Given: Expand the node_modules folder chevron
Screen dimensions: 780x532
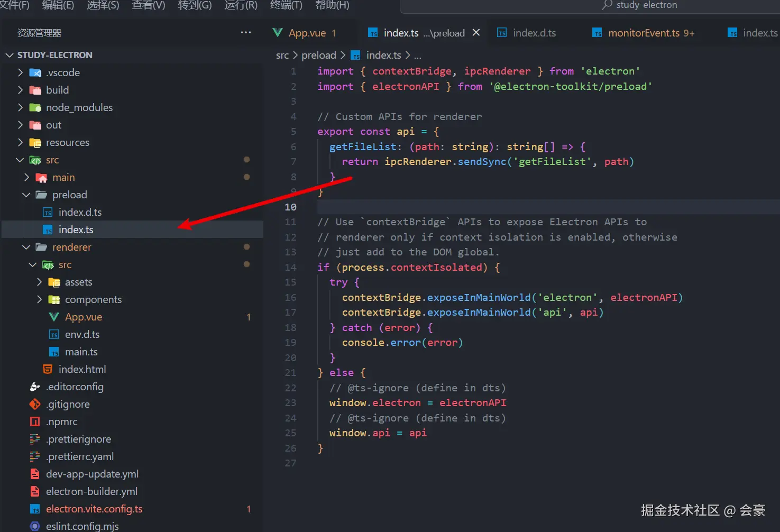Looking at the screenshot, I should tap(20, 107).
